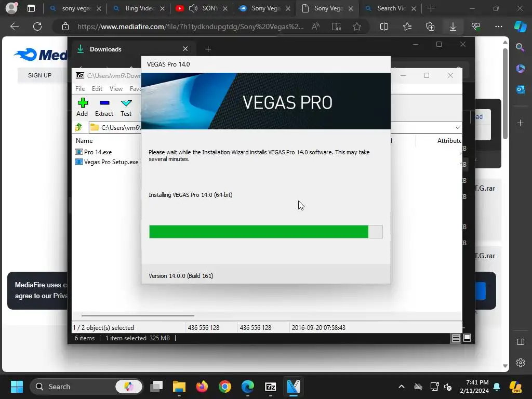
Task: Open the notifications bell
Action: (497, 387)
